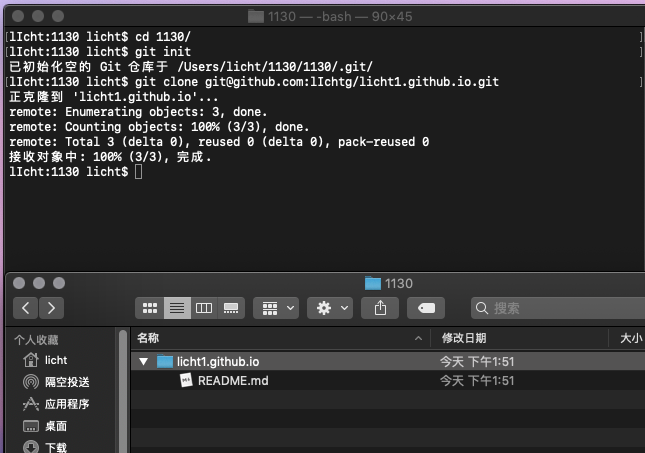Click the Desktop icon in sidebar
This screenshot has height=453, width=645.
[31, 426]
